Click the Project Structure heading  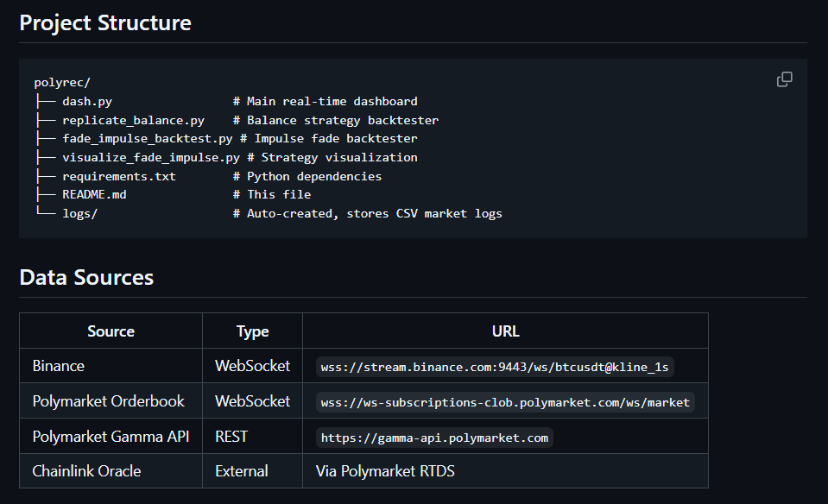[105, 22]
